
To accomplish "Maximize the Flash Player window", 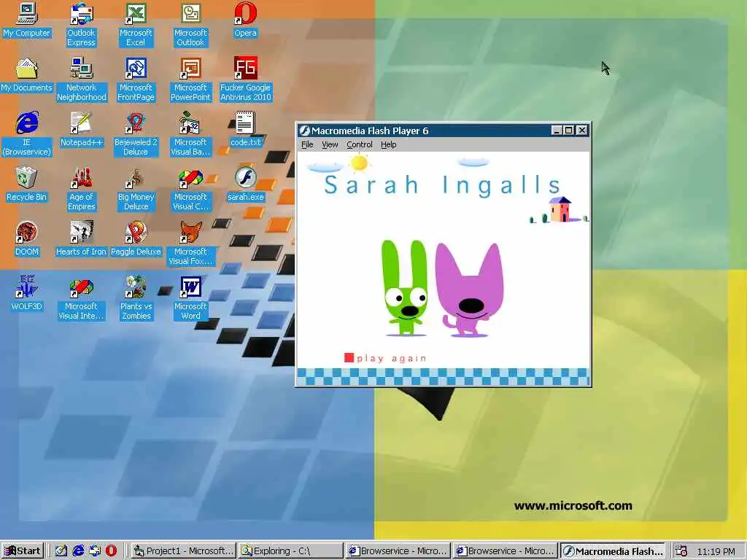I will click(x=569, y=130).
